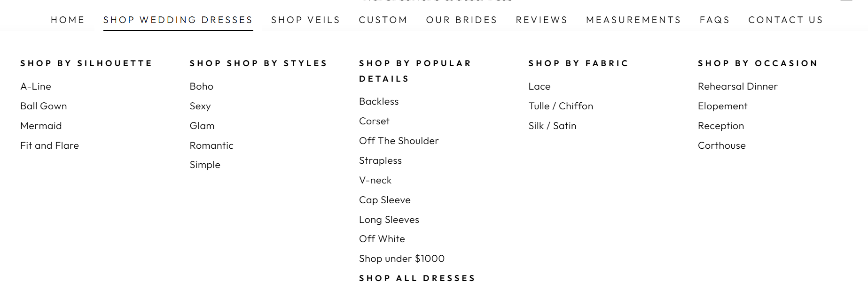Screen dimensions: 868x305
Task: Shop dresses under $1000
Action: tap(402, 259)
